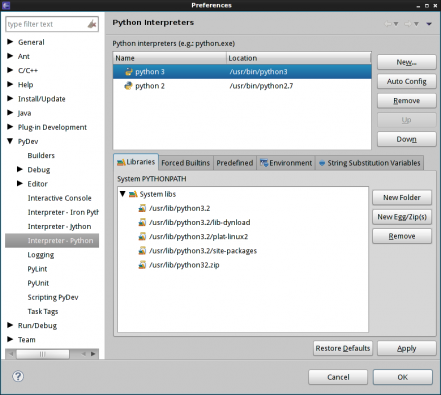This screenshot has width=441, height=395.
Task: Click the forward navigation arrow icon
Action: click(x=408, y=24)
